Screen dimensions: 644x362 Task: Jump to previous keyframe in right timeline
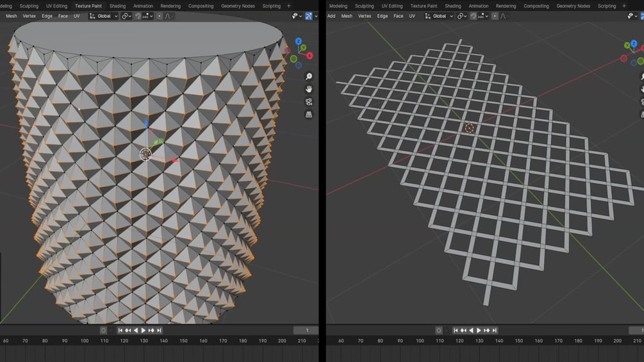[463, 331]
